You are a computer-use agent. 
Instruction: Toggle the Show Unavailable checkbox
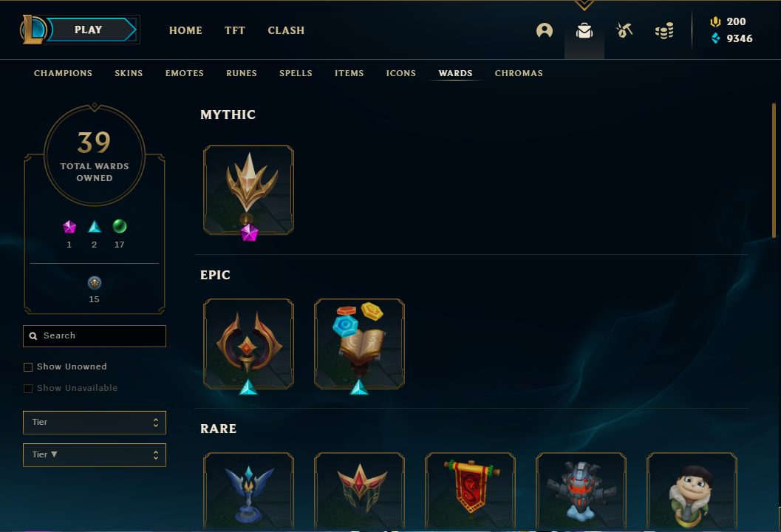click(x=28, y=389)
